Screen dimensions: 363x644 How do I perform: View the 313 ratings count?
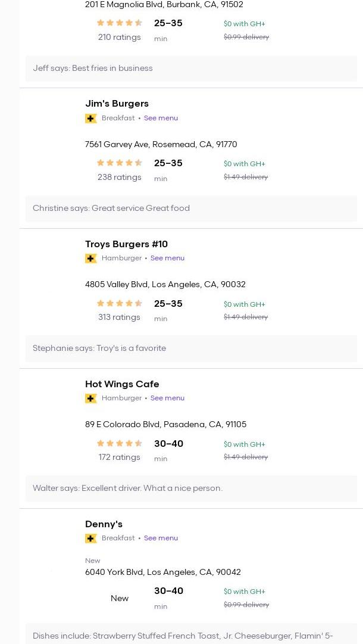point(119,318)
